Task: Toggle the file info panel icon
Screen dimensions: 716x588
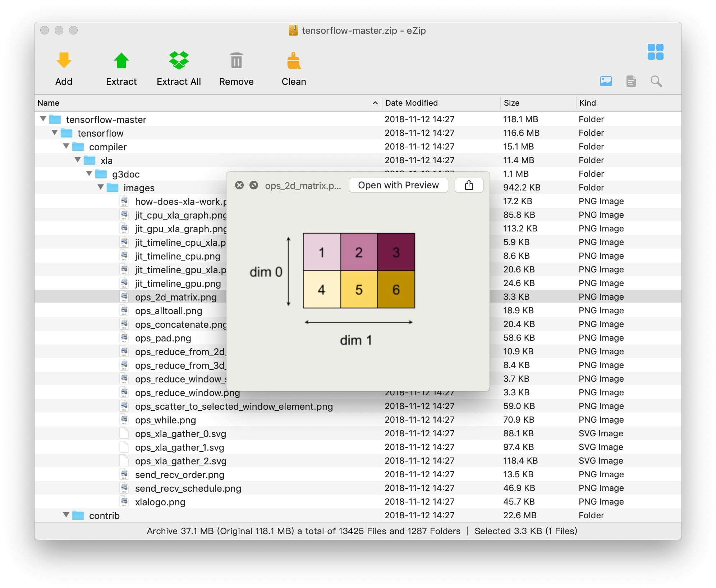Action: click(x=631, y=81)
